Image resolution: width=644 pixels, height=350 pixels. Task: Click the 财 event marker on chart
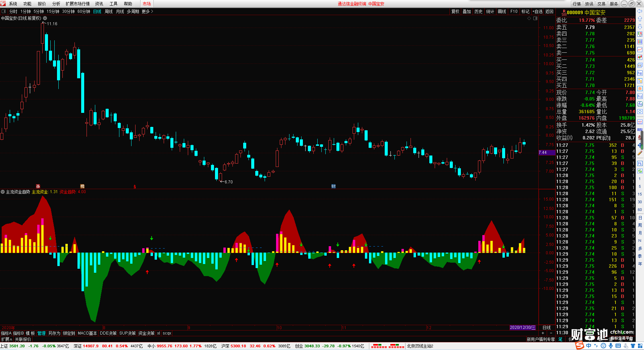333,186
